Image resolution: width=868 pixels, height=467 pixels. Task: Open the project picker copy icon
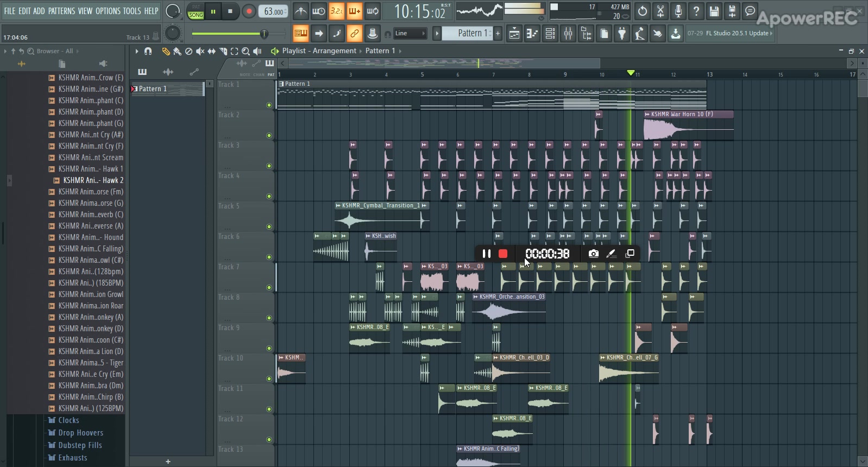(604, 34)
